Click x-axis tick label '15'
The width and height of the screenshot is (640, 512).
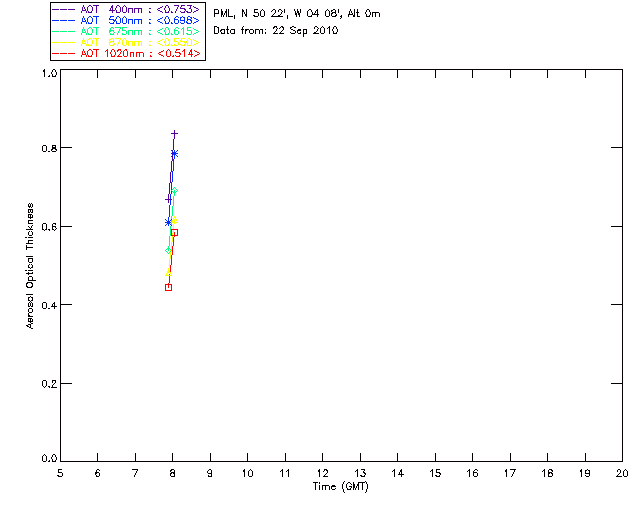435,473
